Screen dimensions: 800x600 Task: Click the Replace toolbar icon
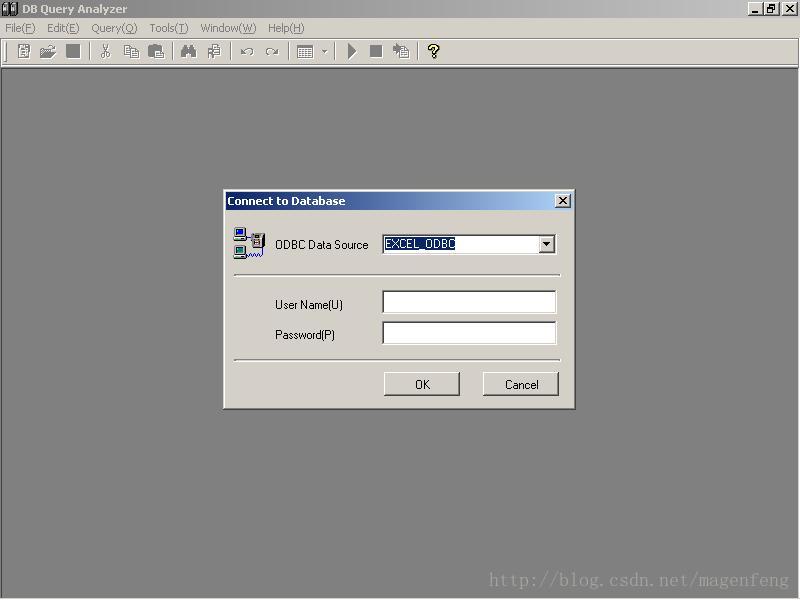point(214,51)
